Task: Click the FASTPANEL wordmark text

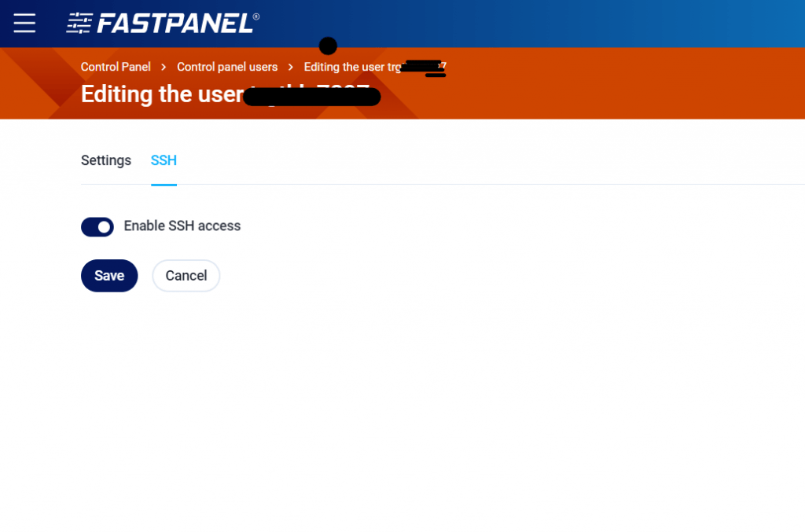Action: [175, 23]
